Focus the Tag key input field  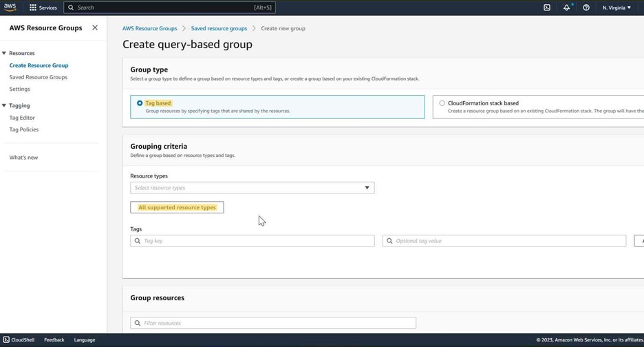coord(253,240)
